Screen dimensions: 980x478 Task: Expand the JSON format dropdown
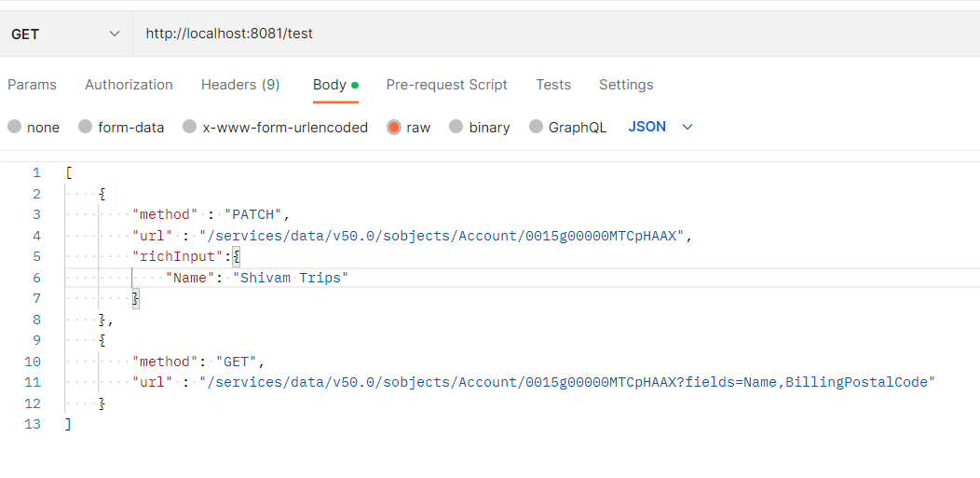pos(660,127)
